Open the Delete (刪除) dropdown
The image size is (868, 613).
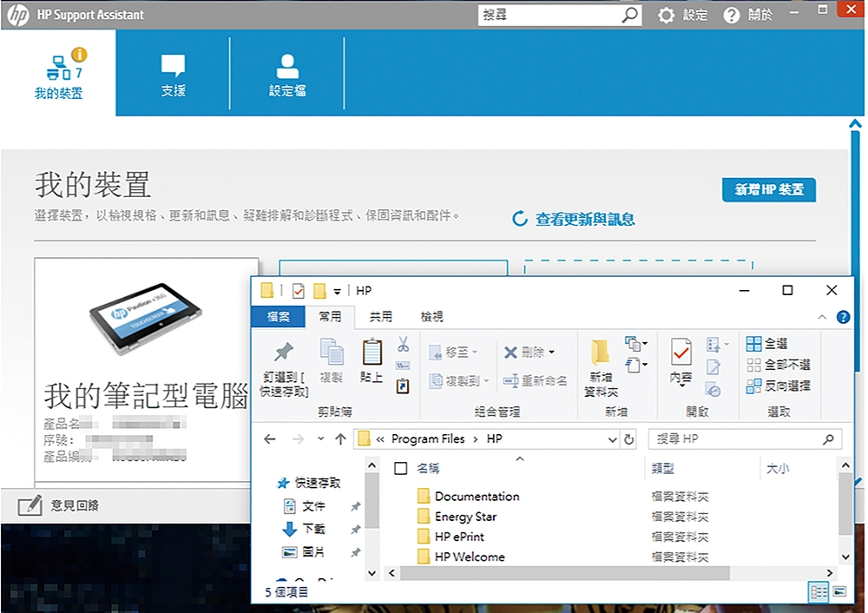coord(551,353)
